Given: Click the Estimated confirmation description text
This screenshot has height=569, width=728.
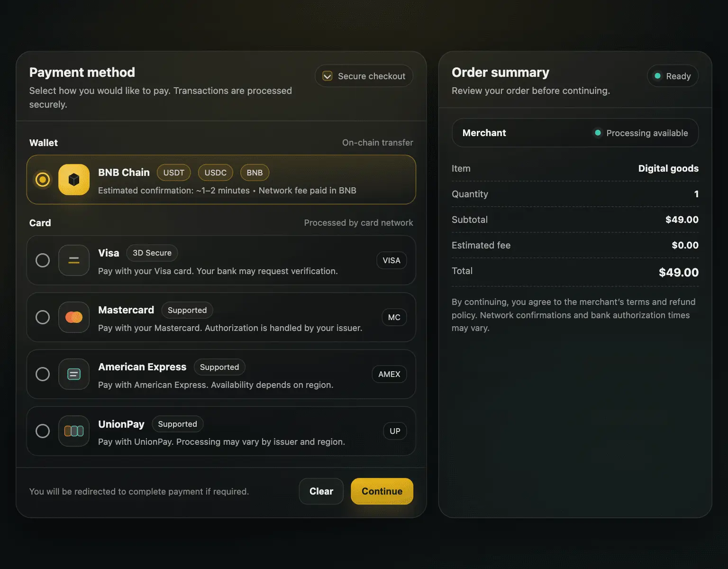Looking at the screenshot, I should tap(227, 191).
